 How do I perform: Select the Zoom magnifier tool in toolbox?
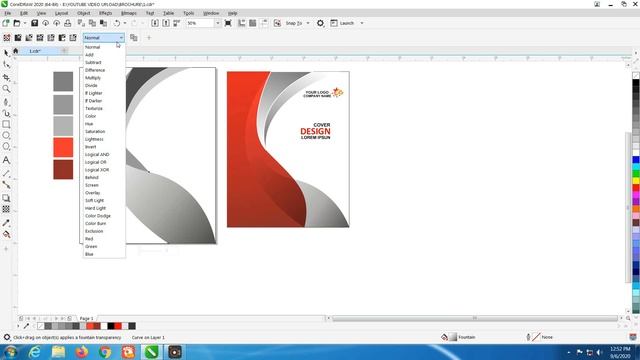[6, 89]
